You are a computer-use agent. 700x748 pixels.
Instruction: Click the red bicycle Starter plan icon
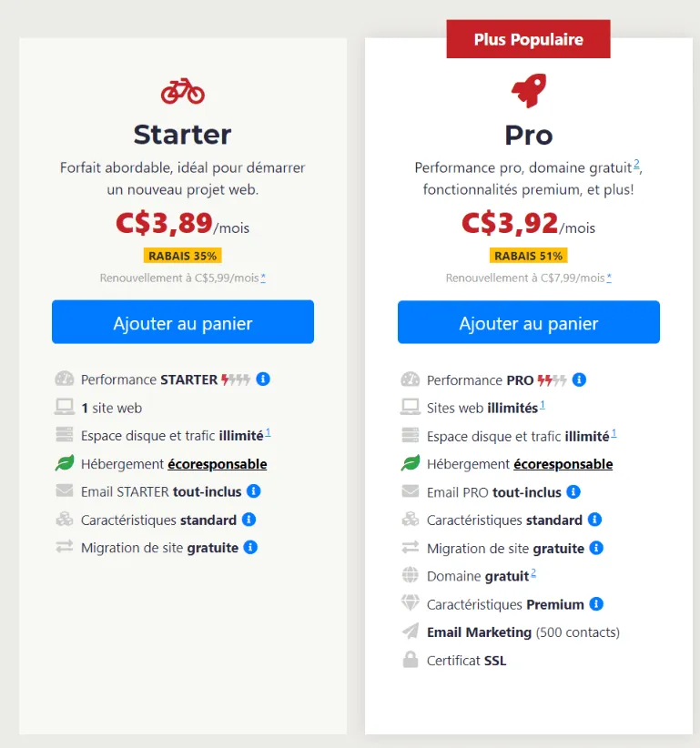[x=183, y=91]
